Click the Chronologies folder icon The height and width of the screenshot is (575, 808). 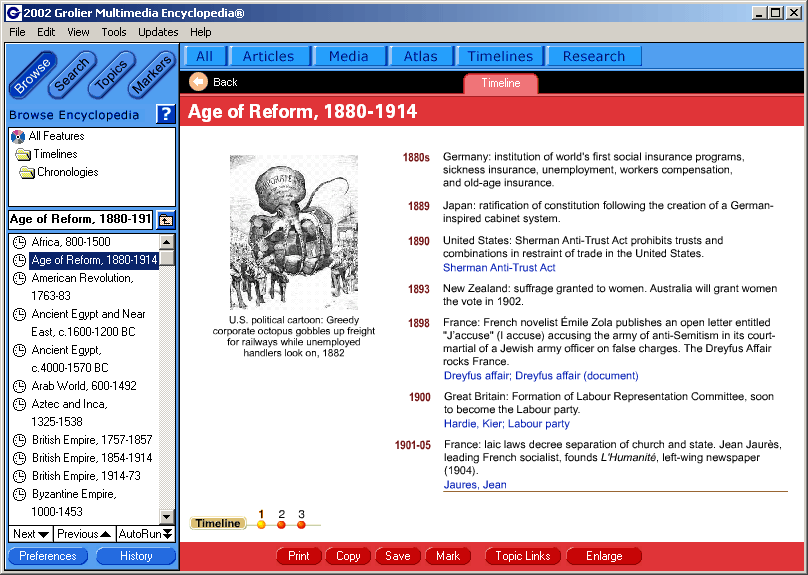[x=27, y=173]
